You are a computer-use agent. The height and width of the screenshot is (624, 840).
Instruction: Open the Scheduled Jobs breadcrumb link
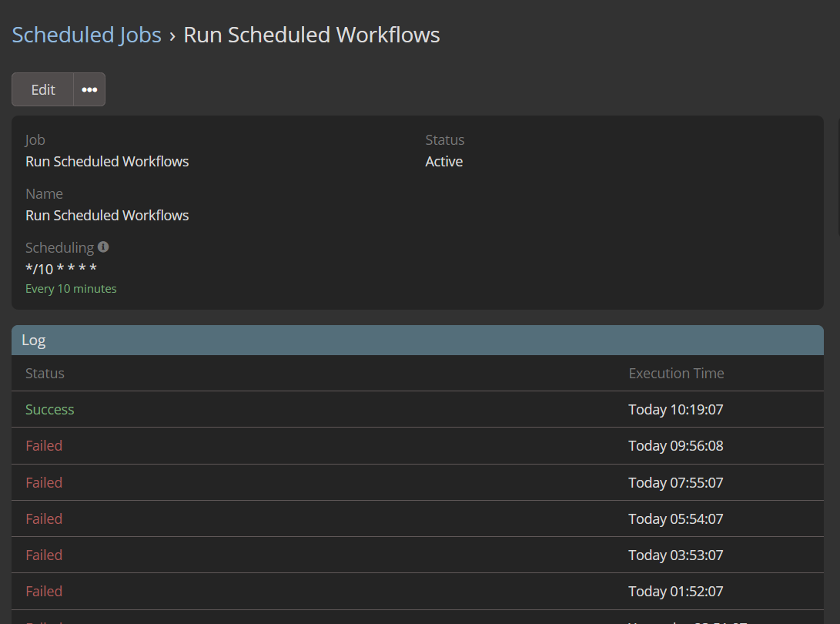[x=86, y=35]
